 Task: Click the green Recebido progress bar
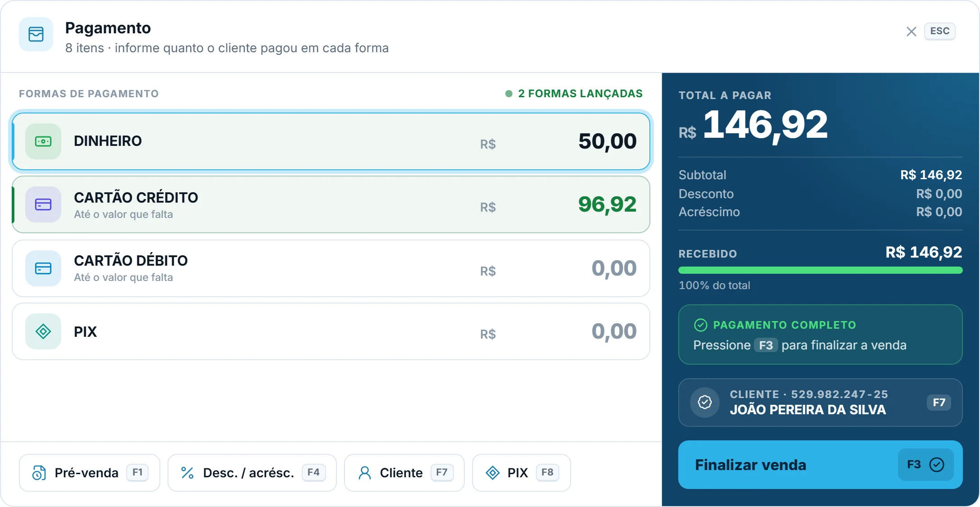tap(820, 271)
